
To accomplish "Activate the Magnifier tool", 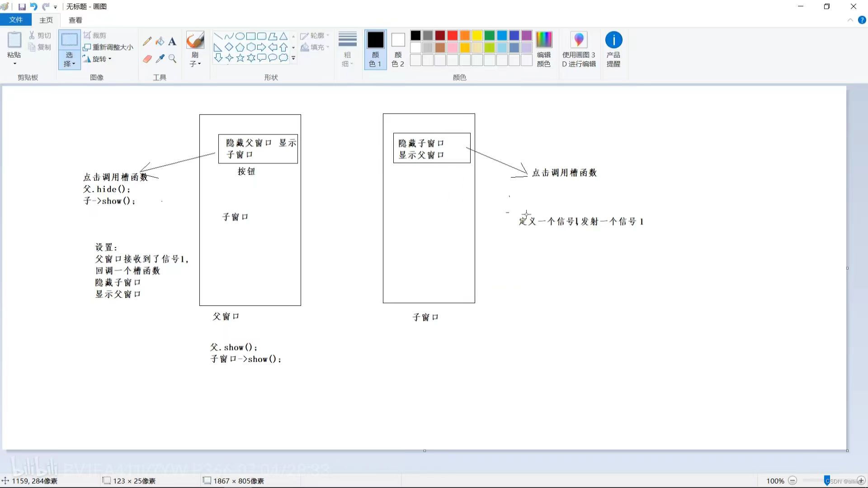I will (172, 59).
